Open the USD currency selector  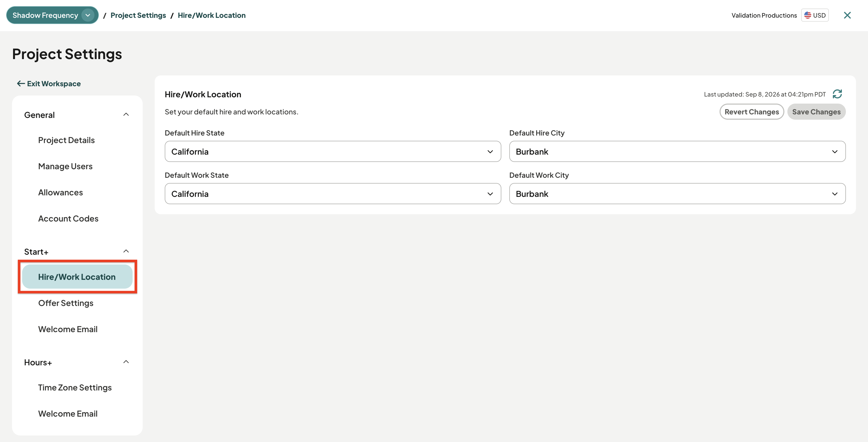[x=815, y=15]
